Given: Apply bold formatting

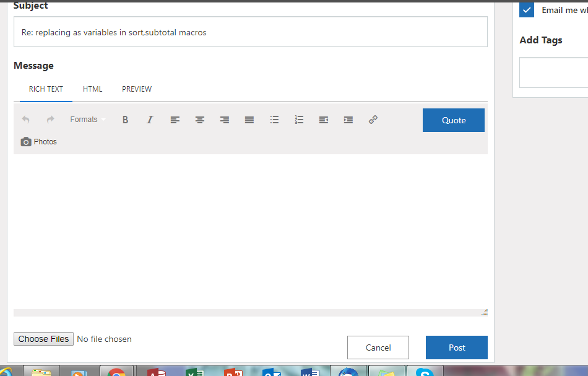Looking at the screenshot, I should pyautogui.click(x=125, y=120).
